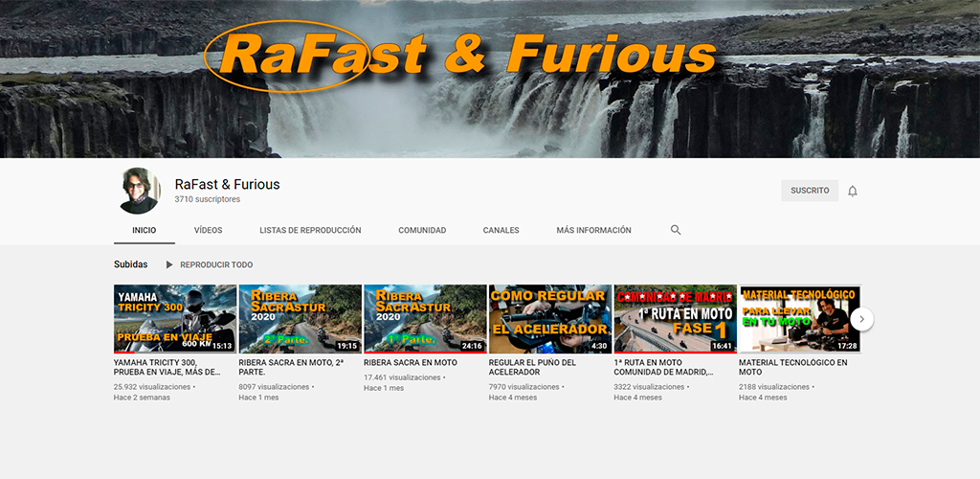Click '7970 visualizaciones' text
980x479 pixels.
tap(523, 387)
